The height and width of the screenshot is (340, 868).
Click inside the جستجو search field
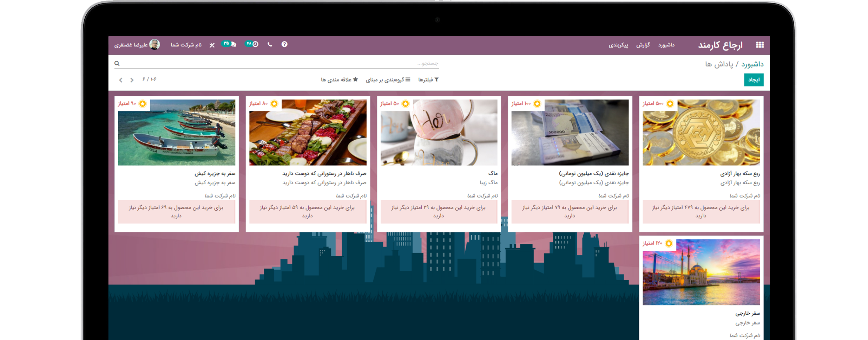tap(281, 63)
